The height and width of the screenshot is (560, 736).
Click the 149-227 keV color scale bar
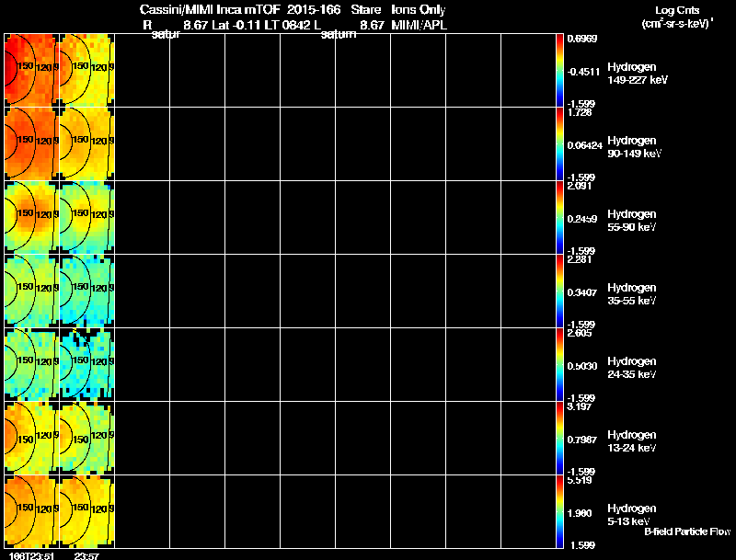pos(559,71)
